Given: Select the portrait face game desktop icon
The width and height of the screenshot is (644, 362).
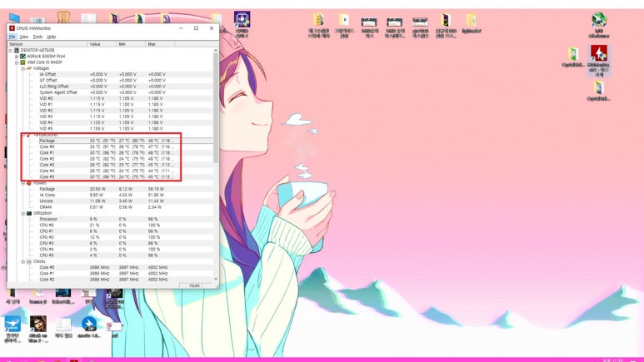Looking at the screenshot, I should [37, 324].
